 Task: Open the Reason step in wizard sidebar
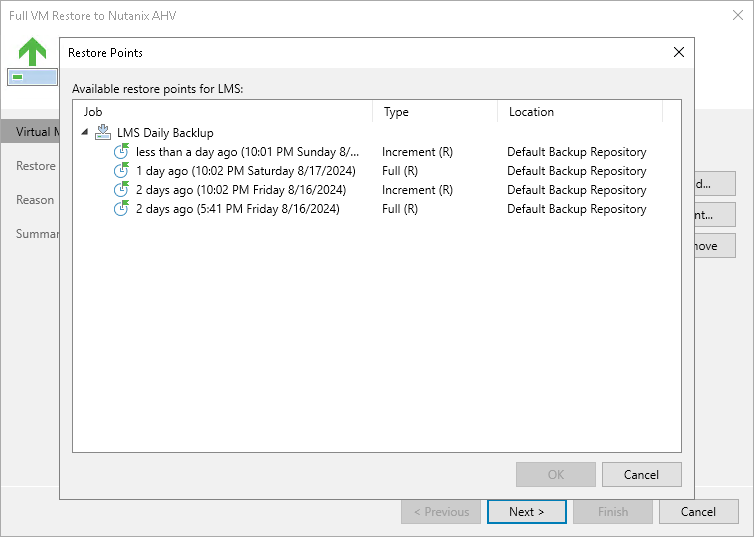tap(36, 200)
